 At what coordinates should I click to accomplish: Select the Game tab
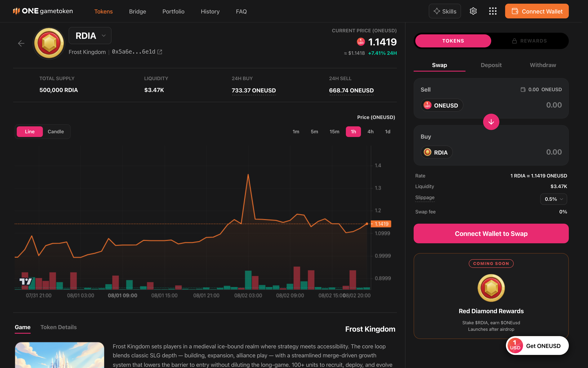point(23,327)
